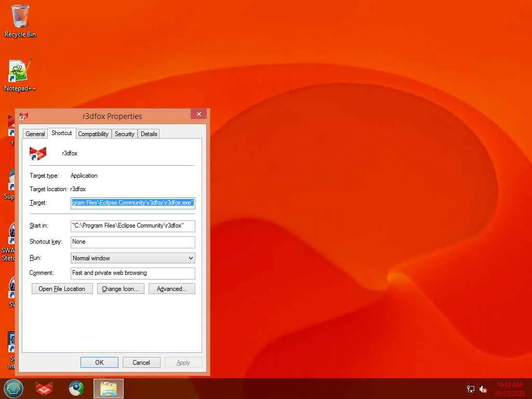Click the network icon in the system tray
This screenshot has width=532, height=399.
(x=471, y=389)
